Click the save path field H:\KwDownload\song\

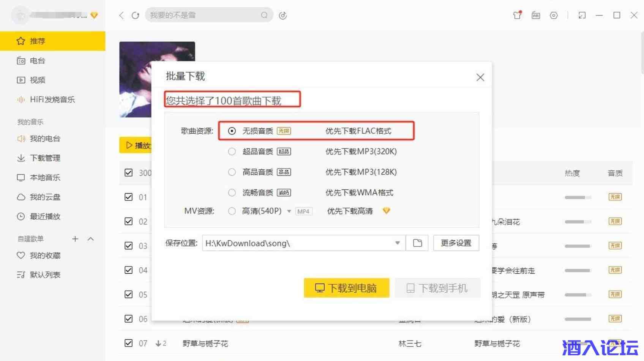tap(304, 243)
